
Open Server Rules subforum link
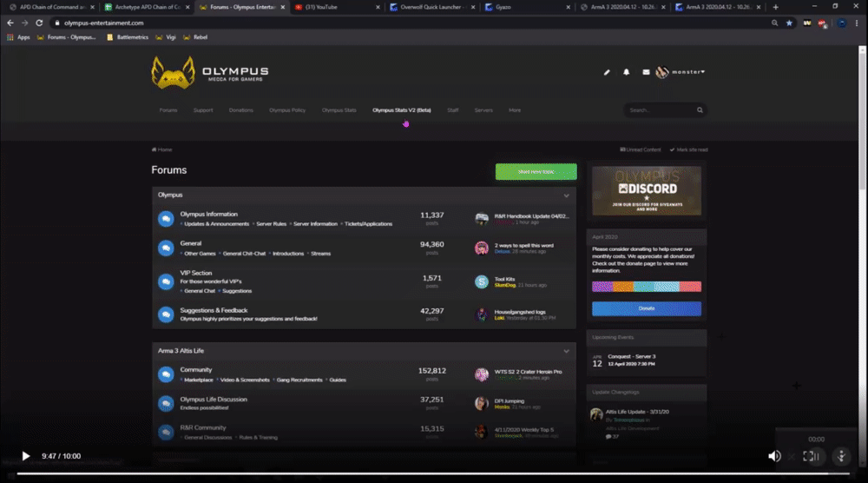[271, 224]
